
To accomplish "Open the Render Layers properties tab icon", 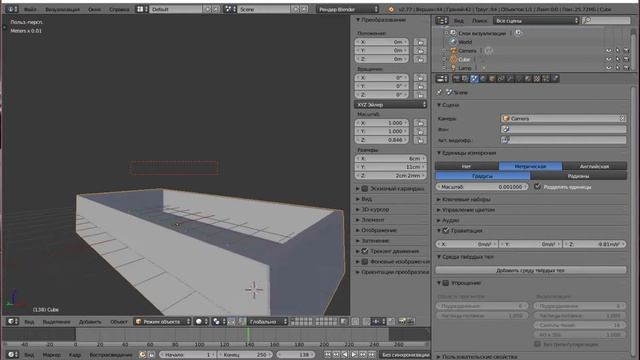I will pyautogui.click(x=465, y=78).
